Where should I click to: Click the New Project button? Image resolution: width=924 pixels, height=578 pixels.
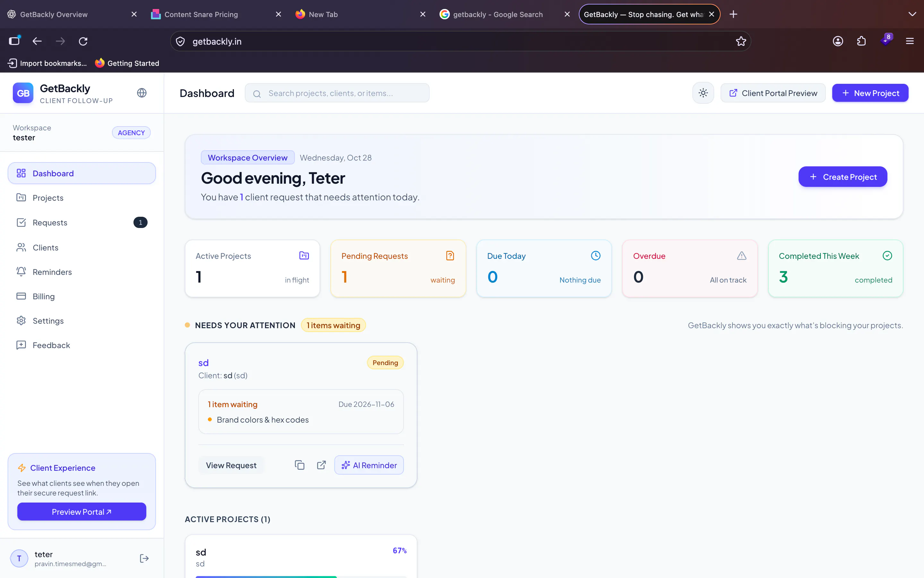click(870, 93)
